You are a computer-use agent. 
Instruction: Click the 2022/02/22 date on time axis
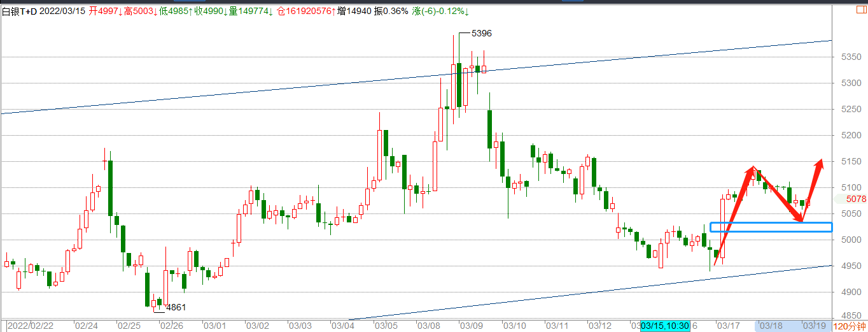click(x=29, y=326)
